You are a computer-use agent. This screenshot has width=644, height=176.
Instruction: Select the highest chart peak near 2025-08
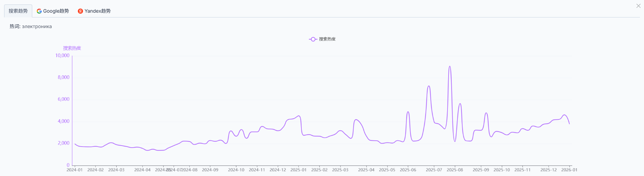tap(450, 67)
